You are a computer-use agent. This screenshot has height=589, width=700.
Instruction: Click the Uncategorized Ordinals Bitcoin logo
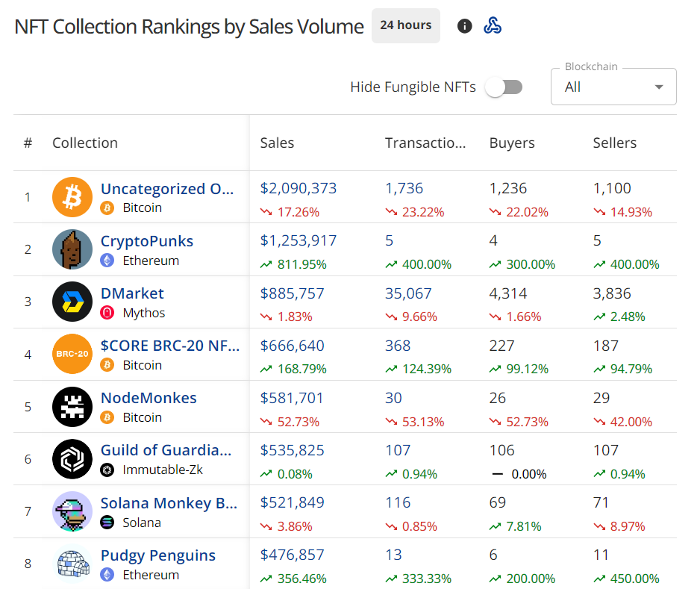(x=72, y=197)
